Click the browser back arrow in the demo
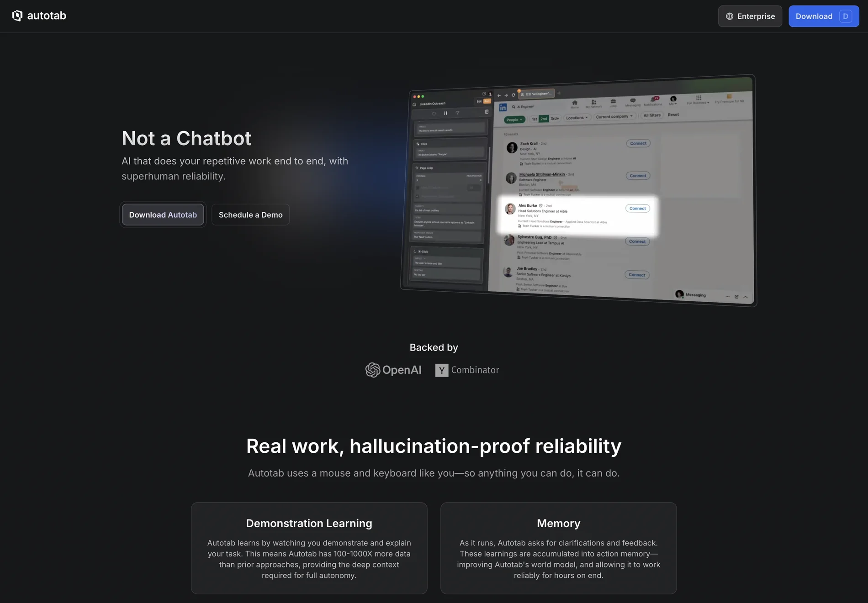868x603 pixels. click(499, 95)
